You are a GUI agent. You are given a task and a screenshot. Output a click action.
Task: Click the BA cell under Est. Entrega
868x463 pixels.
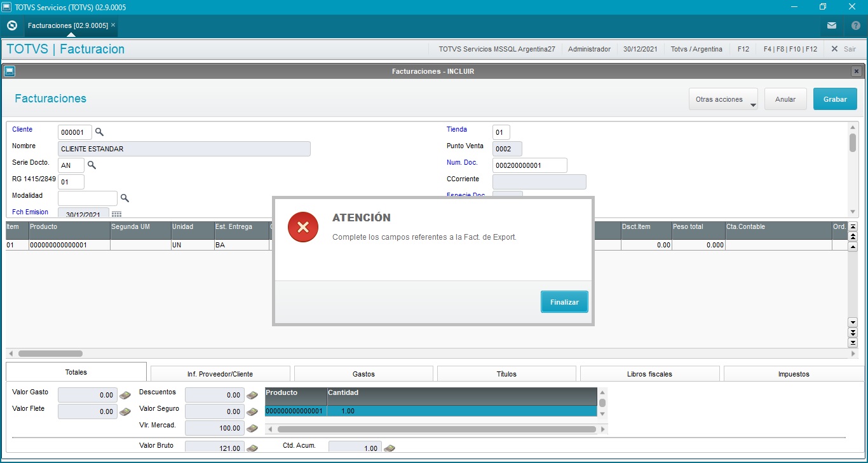(x=241, y=245)
